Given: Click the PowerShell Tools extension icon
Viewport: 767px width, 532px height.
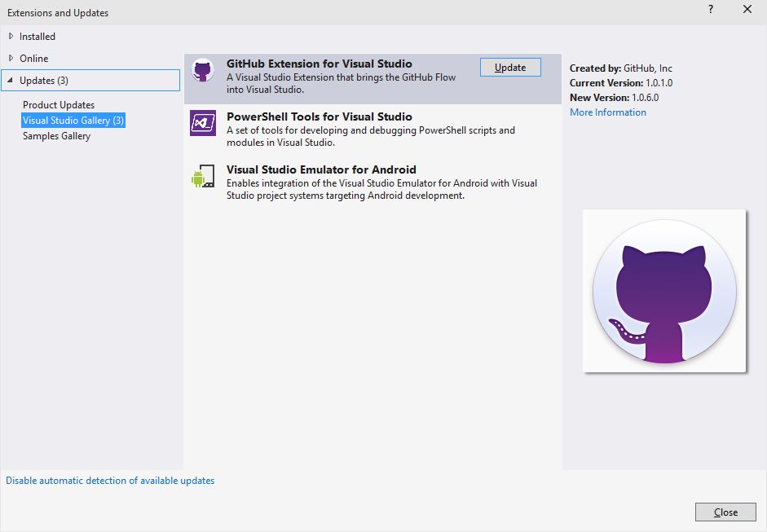Looking at the screenshot, I should [x=202, y=123].
